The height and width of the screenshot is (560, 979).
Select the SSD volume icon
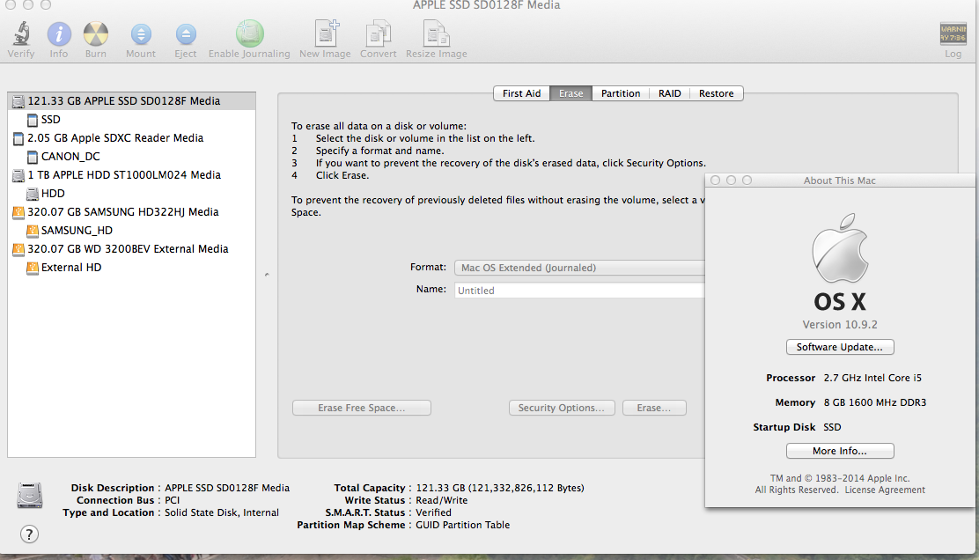coord(33,120)
